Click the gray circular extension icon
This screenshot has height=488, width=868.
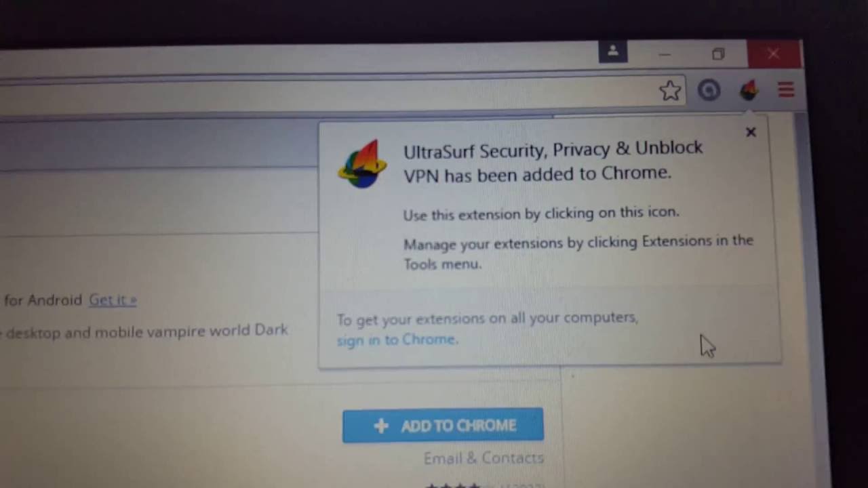tap(709, 91)
